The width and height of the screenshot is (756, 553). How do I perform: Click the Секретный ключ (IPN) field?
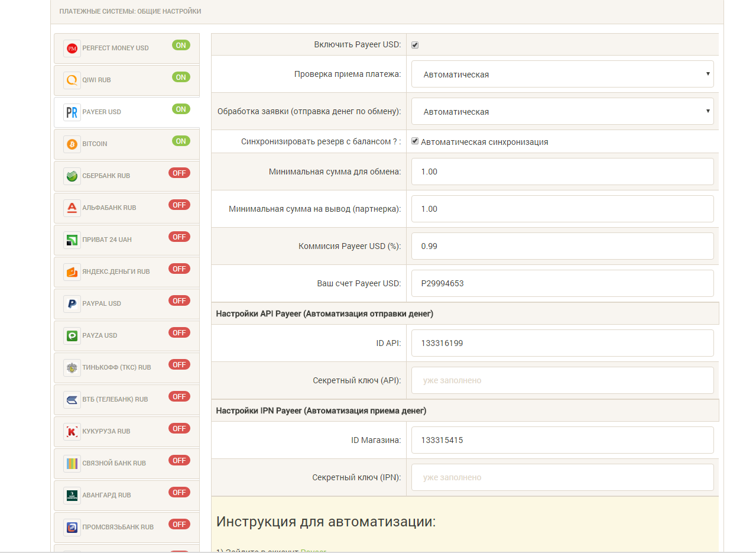click(x=562, y=477)
